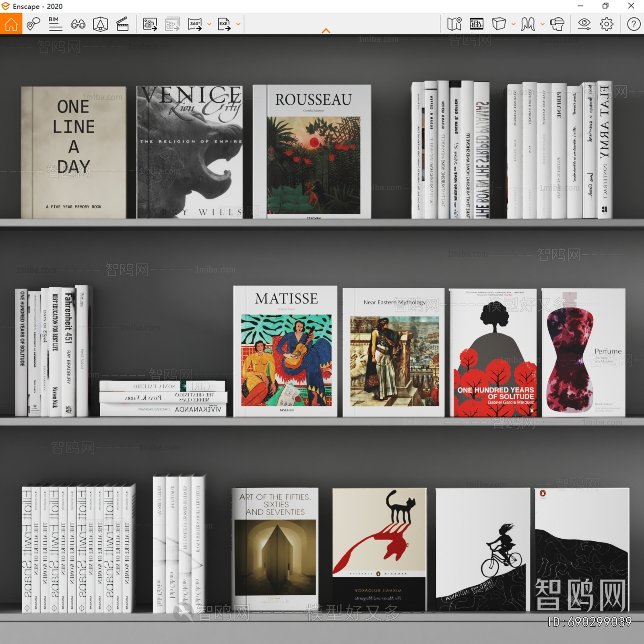
Task: Click the black cat book cover
Action: (380, 549)
